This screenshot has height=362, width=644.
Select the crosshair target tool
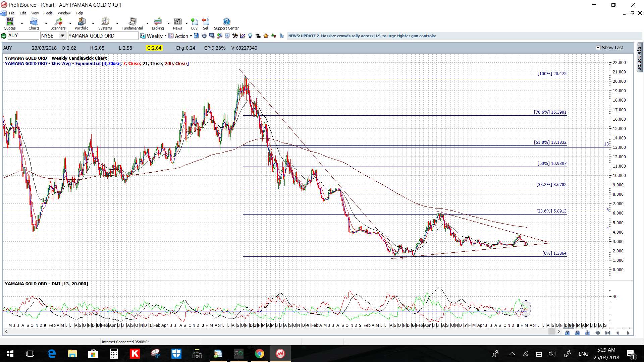204,36
